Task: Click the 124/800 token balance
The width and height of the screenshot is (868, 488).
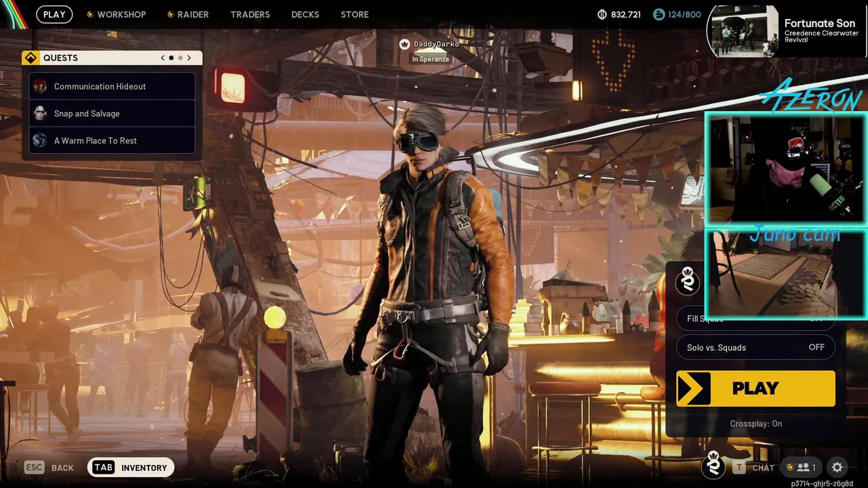Action: click(685, 14)
